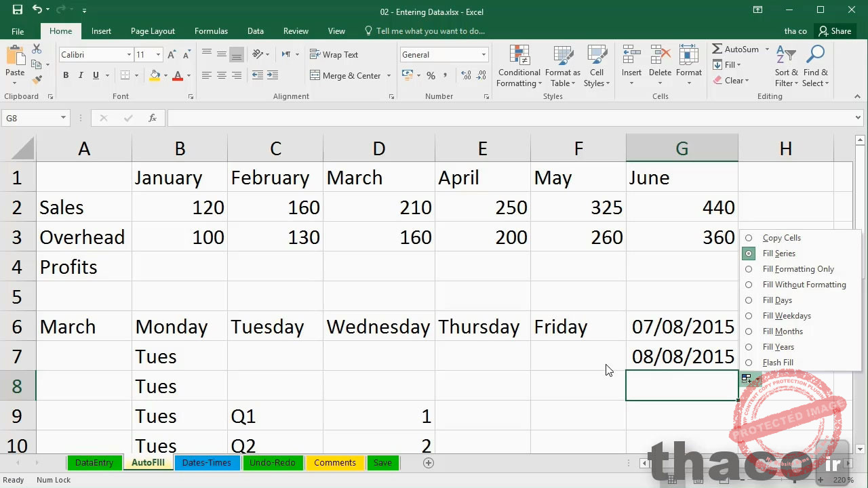Click the Undo arrow icon

click(37, 10)
